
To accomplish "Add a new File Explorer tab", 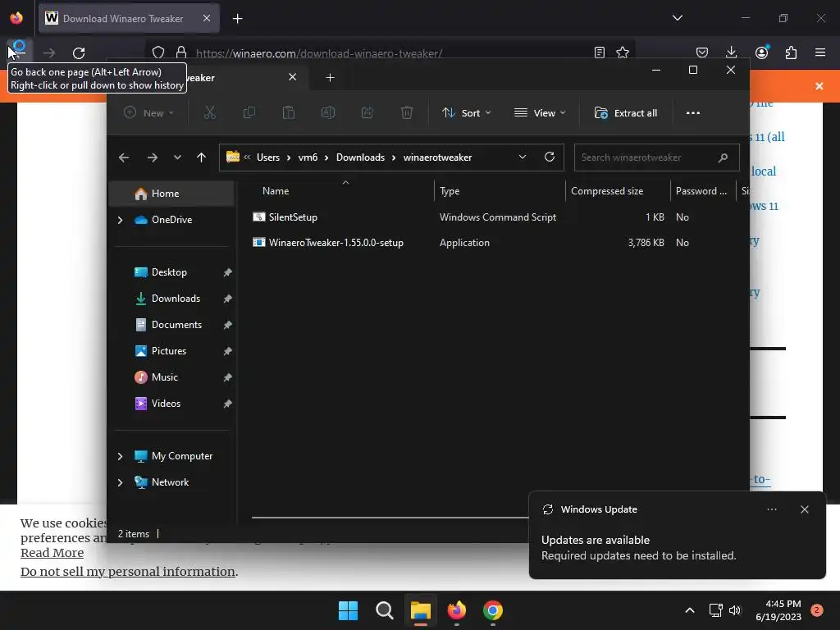I will 330,78.
